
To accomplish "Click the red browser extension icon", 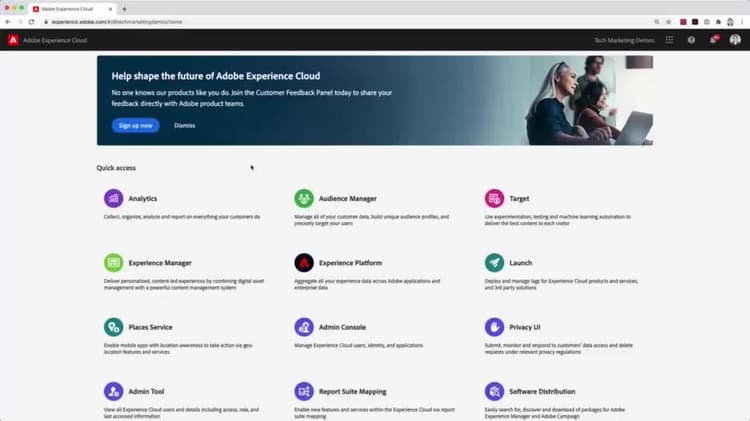I will 683,22.
